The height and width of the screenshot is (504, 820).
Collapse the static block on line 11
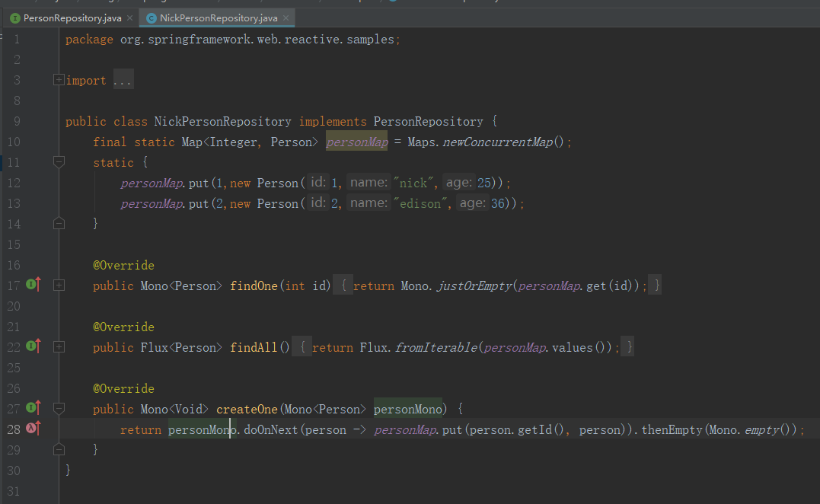pos(59,162)
